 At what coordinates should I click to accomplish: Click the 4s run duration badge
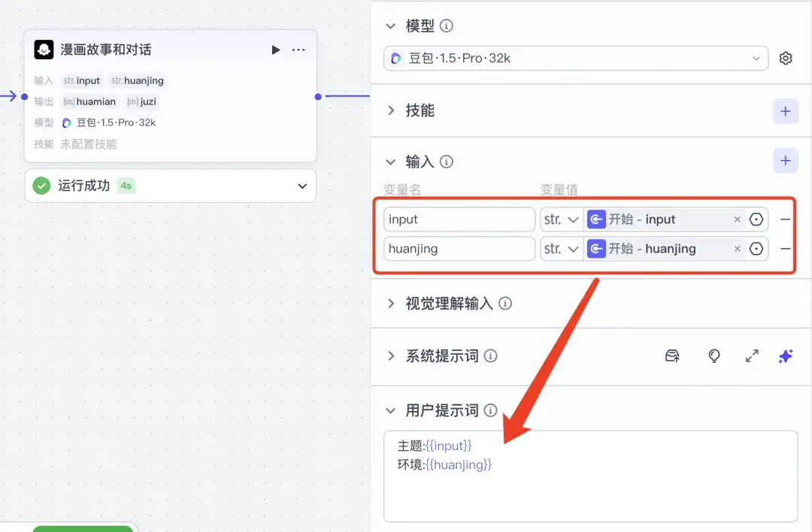126,186
